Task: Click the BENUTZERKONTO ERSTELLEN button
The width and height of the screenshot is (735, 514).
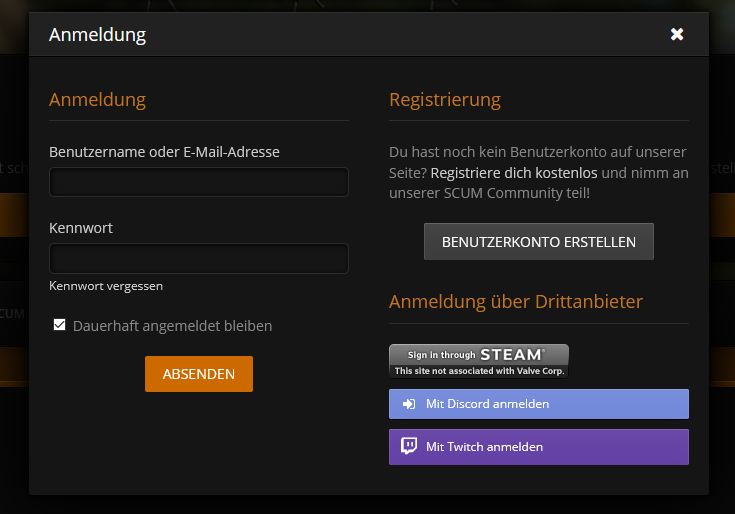Action: 539,242
